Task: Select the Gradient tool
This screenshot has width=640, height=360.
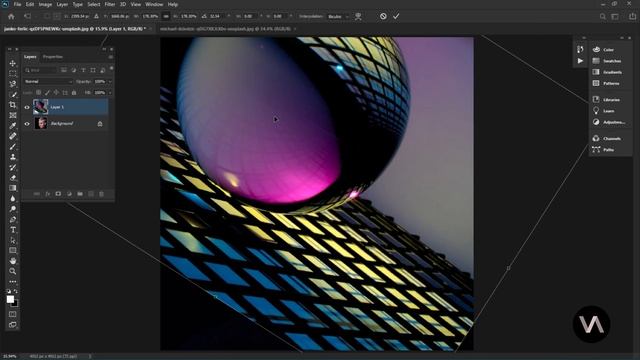Action: coord(13,188)
